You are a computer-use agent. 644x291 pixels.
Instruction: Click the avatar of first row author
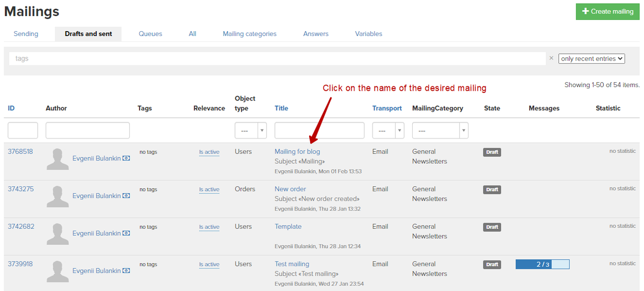coord(57,159)
